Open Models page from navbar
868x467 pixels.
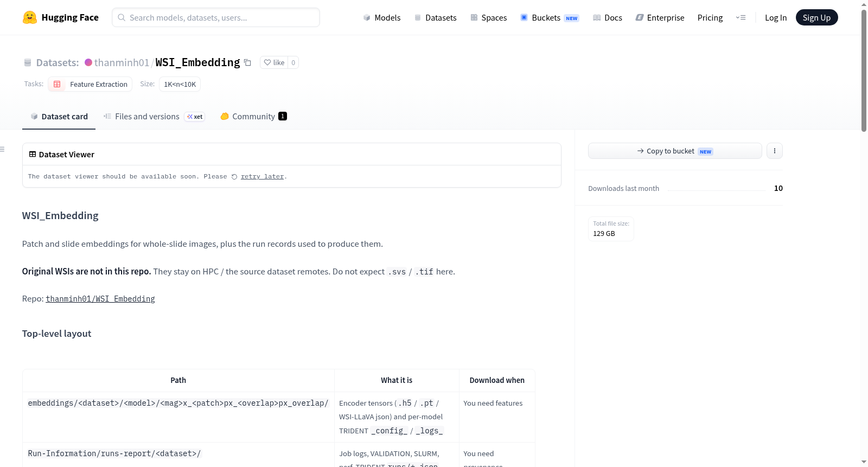point(382,17)
